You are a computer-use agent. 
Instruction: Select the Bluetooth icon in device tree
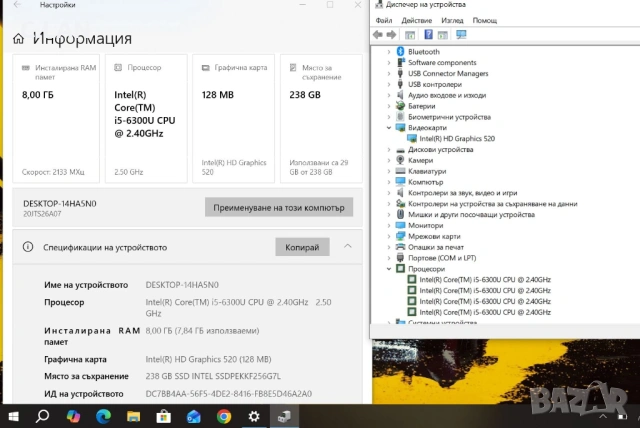(400, 51)
